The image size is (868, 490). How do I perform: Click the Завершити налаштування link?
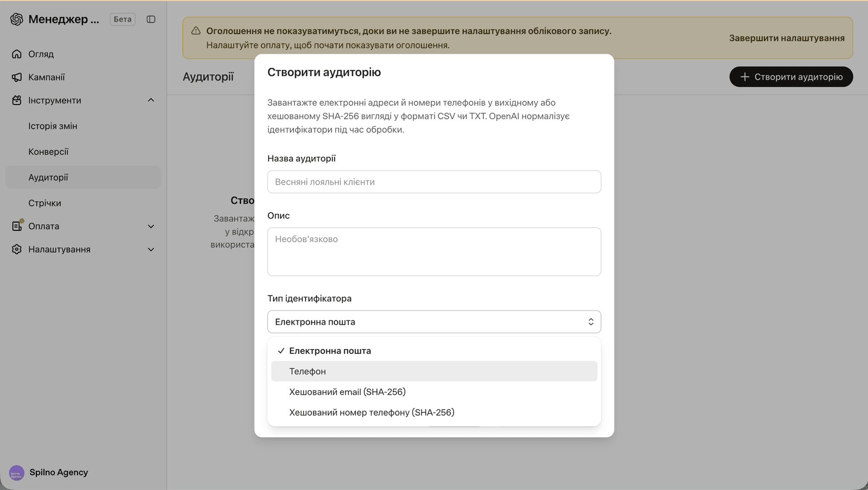click(x=787, y=38)
